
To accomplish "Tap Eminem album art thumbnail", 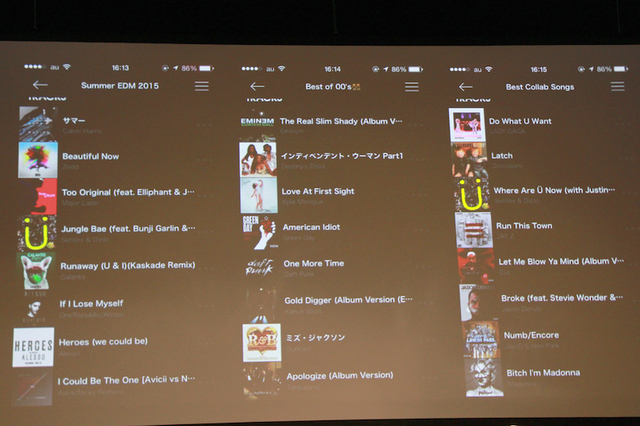I will [x=258, y=121].
